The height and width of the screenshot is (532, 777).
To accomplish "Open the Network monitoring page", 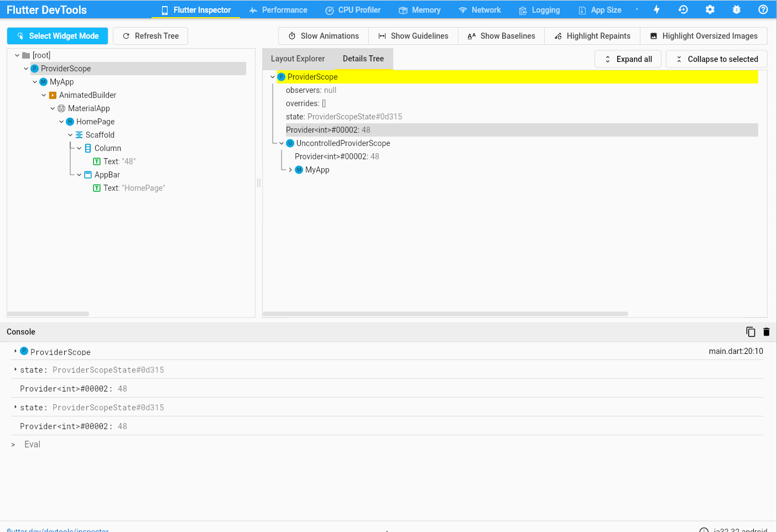I will point(479,9).
